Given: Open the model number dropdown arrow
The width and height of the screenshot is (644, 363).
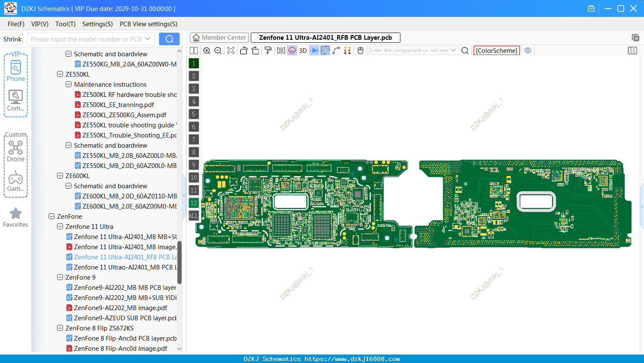Looking at the screenshot, I should (x=148, y=39).
